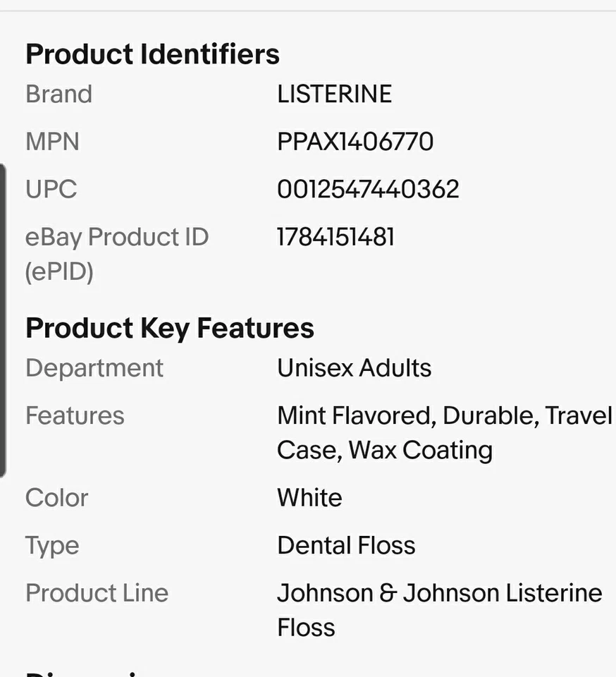This screenshot has height=677, width=616.
Task: Click the Department label
Action: pos(94,368)
